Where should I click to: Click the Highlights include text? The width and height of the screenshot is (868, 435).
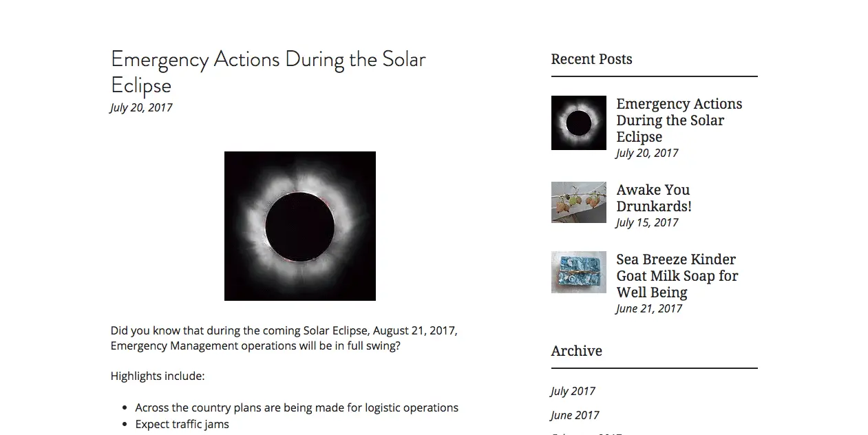[x=158, y=376]
